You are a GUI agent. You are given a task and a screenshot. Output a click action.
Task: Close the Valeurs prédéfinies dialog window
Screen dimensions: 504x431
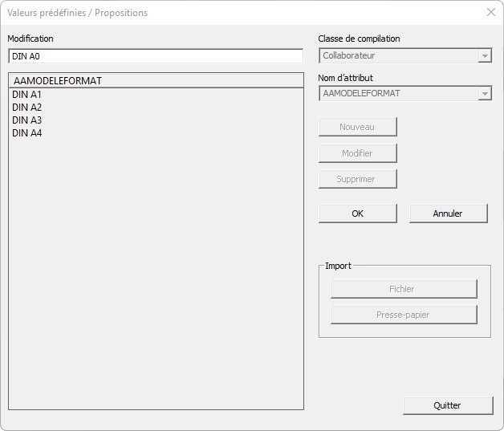point(491,12)
